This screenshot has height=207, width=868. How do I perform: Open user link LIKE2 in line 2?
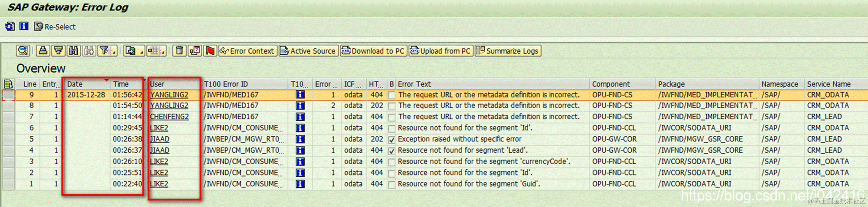point(159,173)
